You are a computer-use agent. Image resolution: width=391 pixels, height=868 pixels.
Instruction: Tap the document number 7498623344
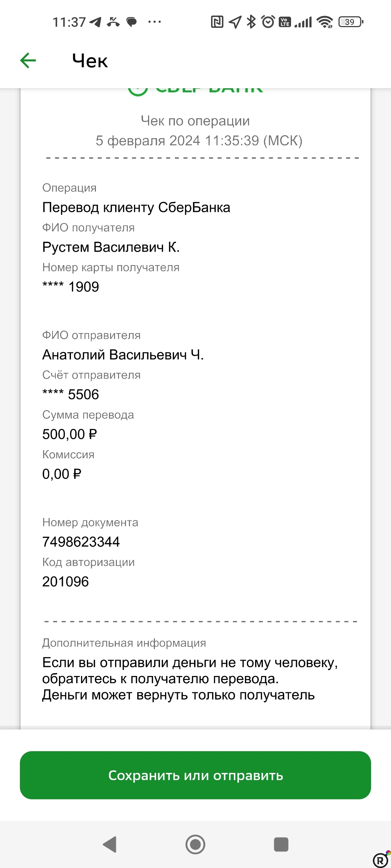coord(80,541)
